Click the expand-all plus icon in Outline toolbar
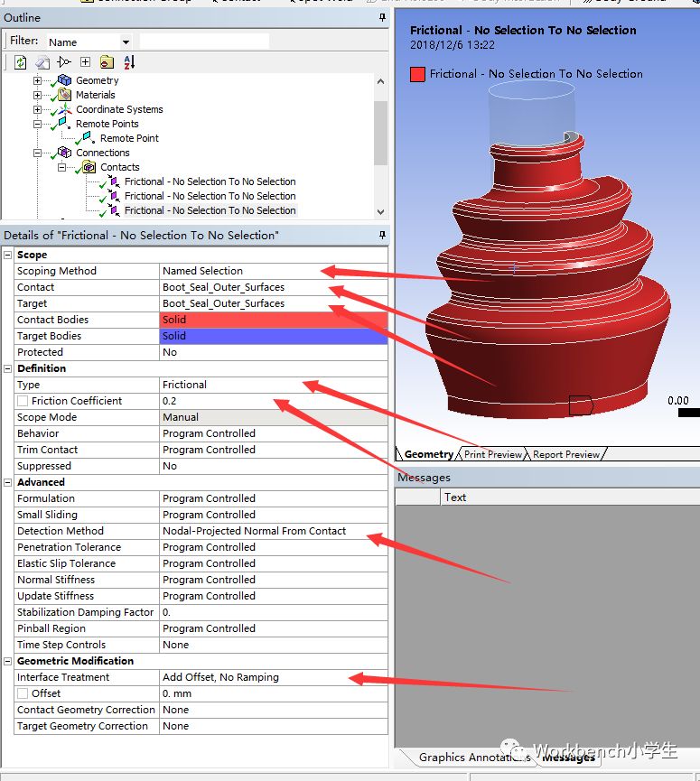 click(x=85, y=62)
